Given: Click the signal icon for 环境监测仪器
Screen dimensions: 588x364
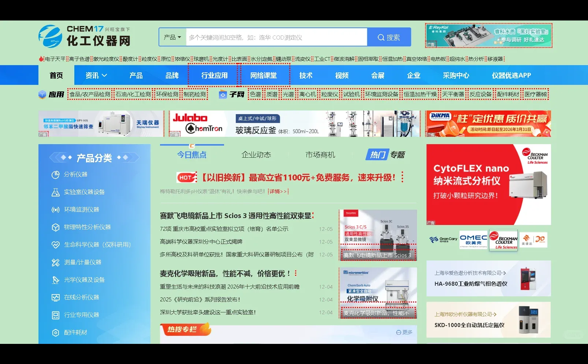Looking at the screenshot, I should (x=56, y=209).
